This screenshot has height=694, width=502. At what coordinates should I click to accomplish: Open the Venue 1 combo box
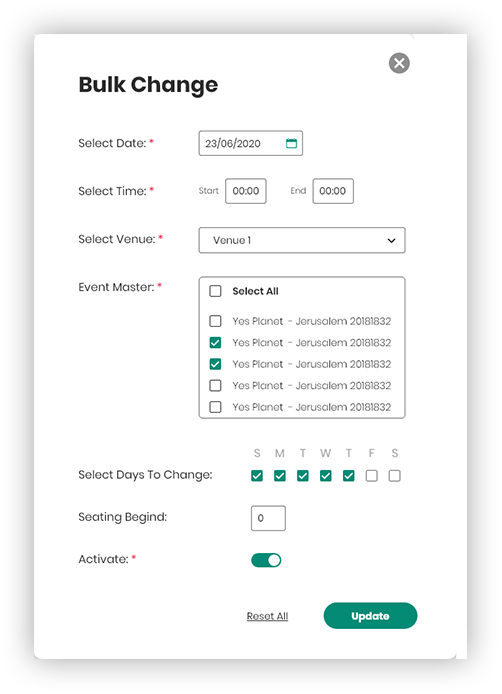tap(302, 240)
